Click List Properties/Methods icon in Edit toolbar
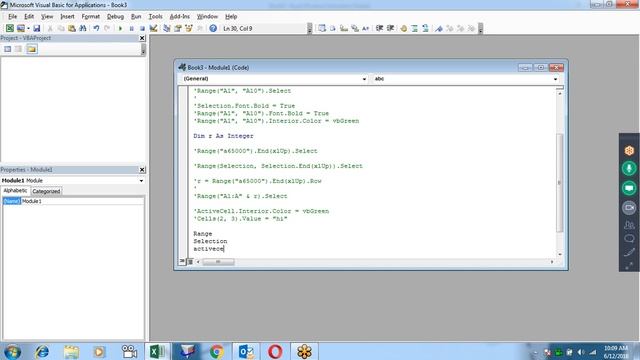Screen dimensions: 640x360 (322, 28)
